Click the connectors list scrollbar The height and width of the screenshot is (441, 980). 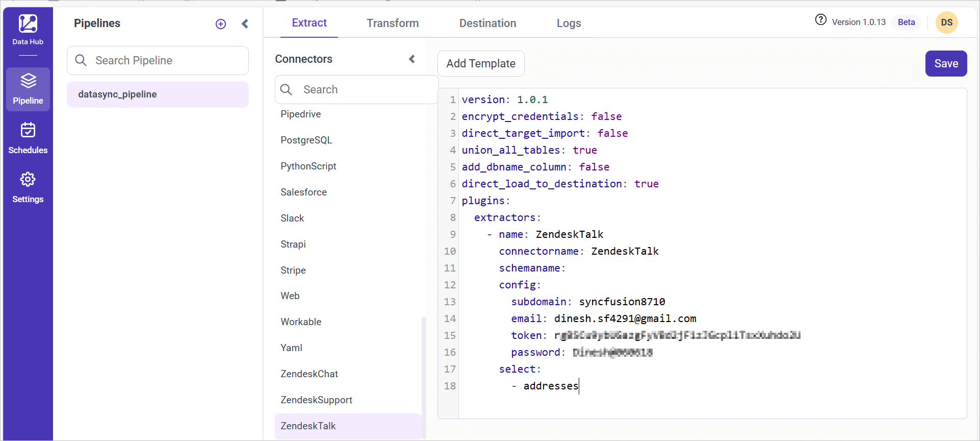(424, 378)
